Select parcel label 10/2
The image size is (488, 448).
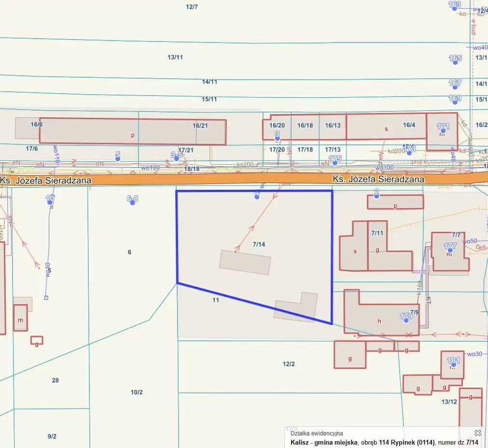pyautogui.click(x=137, y=392)
